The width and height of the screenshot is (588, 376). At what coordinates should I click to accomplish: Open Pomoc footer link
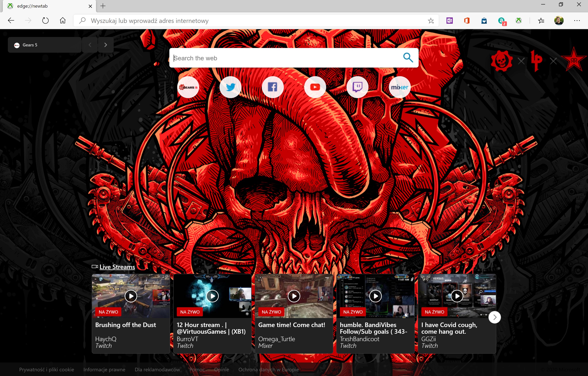tap(197, 369)
